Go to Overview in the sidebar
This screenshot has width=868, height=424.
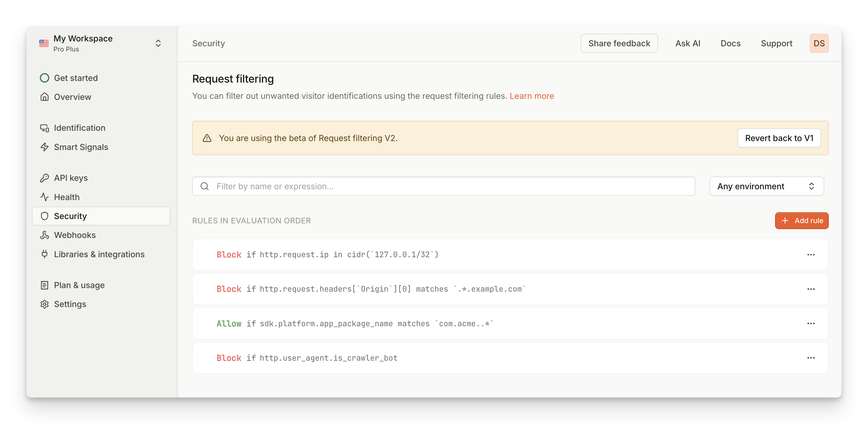pyautogui.click(x=73, y=97)
